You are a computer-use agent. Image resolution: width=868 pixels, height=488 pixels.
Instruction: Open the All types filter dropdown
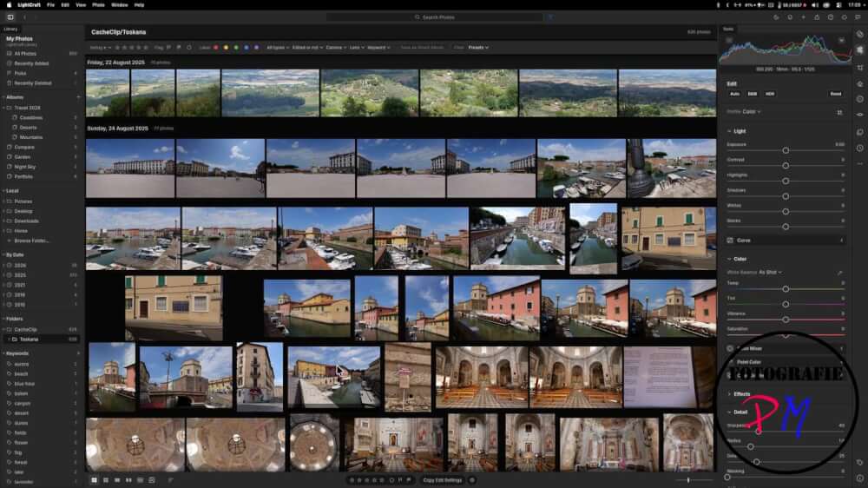[278, 48]
